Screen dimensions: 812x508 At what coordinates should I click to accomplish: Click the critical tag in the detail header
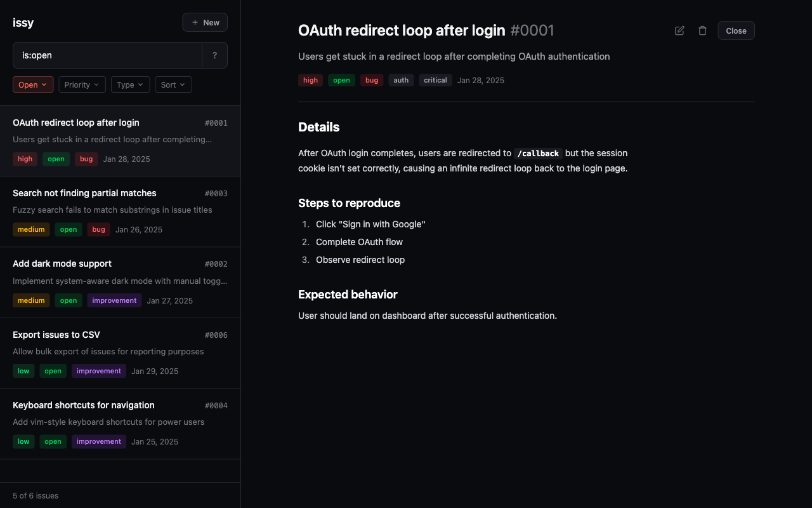(435, 80)
